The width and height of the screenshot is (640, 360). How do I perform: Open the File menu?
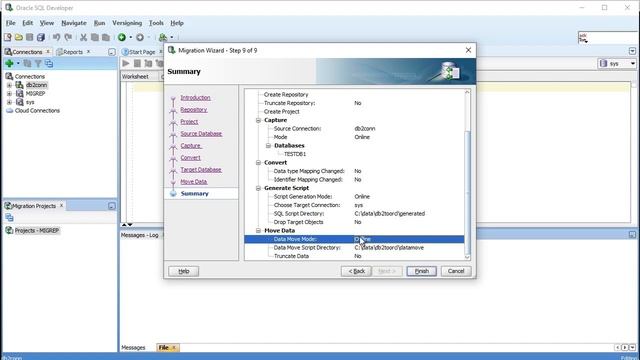[11, 23]
